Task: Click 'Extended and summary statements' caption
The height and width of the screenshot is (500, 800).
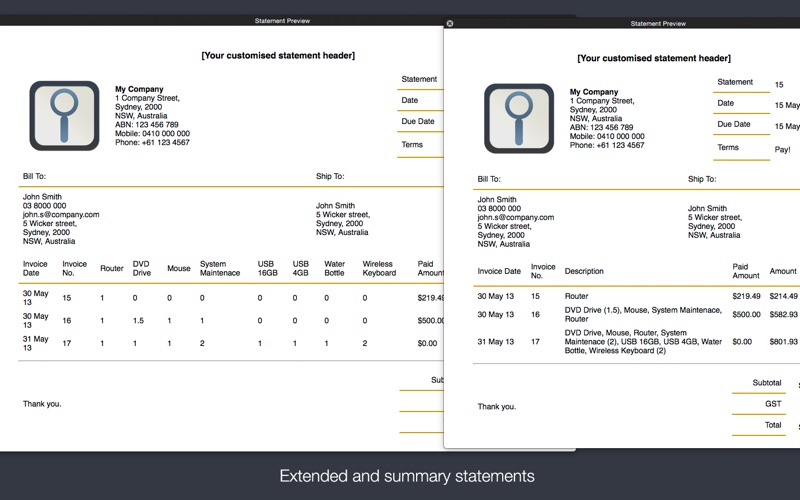Action: tap(407, 476)
